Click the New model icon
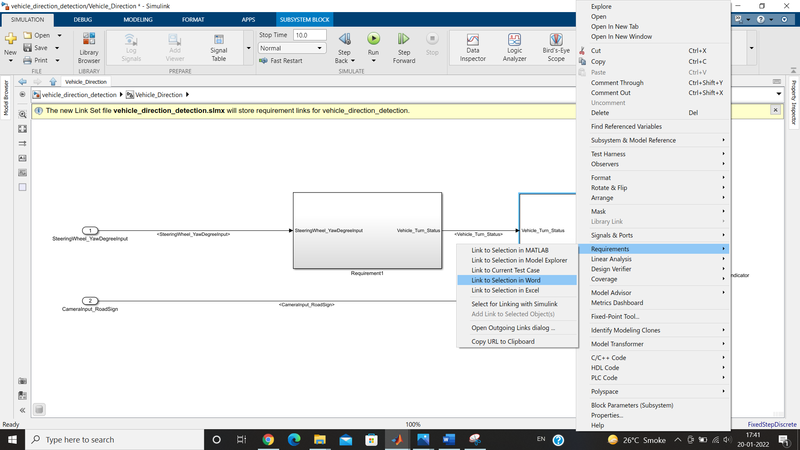Image resolution: width=800 pixels, height=450 pixels. [x=10, y=40]
